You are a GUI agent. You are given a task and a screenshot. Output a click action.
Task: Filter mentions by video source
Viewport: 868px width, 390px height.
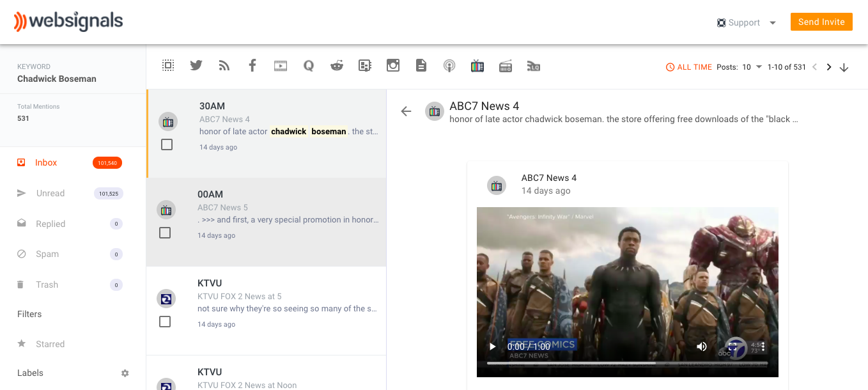click(281, 65)
